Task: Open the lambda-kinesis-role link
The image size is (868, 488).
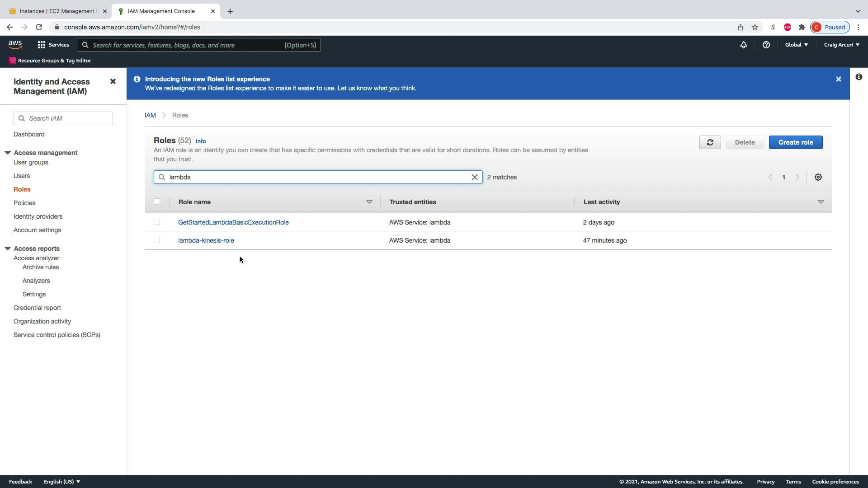Action: 206,240
